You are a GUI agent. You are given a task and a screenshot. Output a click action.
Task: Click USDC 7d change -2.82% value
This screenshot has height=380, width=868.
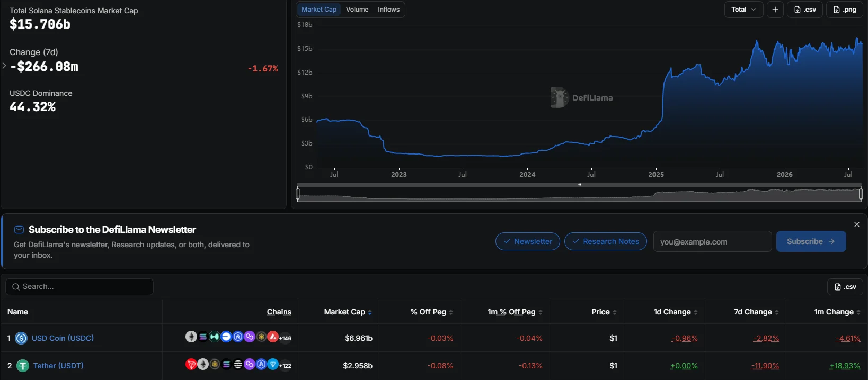(766, 338)
